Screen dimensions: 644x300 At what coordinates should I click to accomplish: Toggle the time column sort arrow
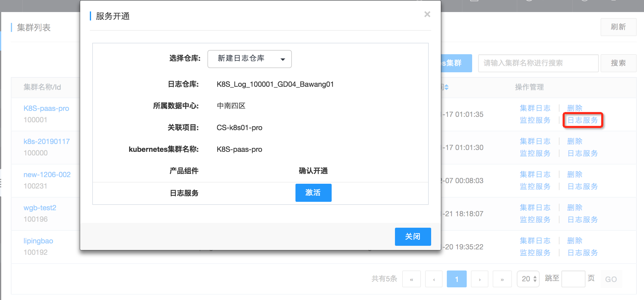pos(446,87)
